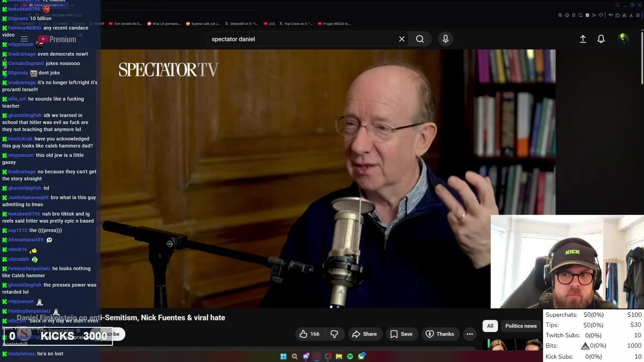Open the YouTube create/upload icon
The width and height of the screenshot is (644, 362).
click(583, 39)
